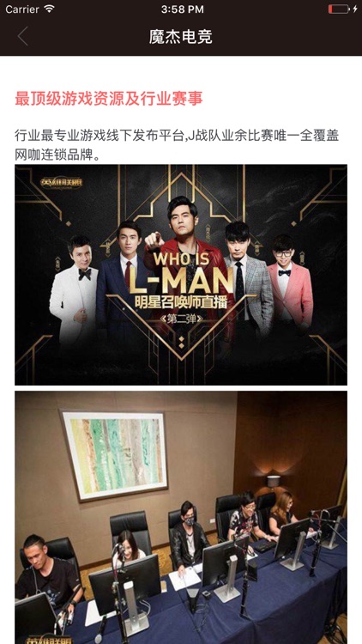This screenshot has width=362, height=644.
Task: Tap the battery indicator icon
Action: [339, 9]
